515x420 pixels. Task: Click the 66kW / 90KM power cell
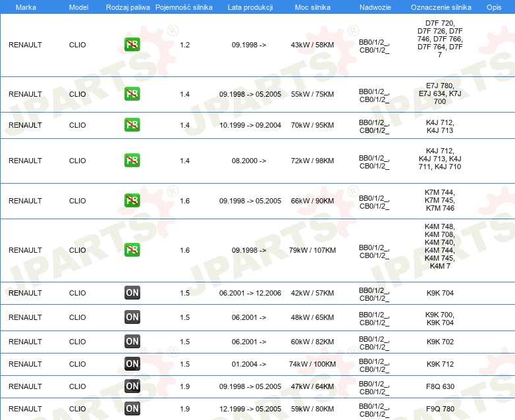[313, 201]
